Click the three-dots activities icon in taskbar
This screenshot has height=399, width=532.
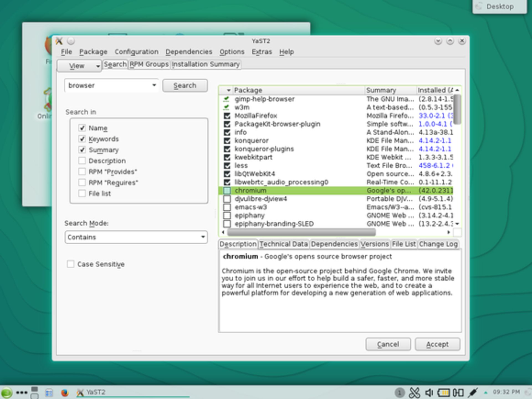pyautogui.click(x=22, y=393)
